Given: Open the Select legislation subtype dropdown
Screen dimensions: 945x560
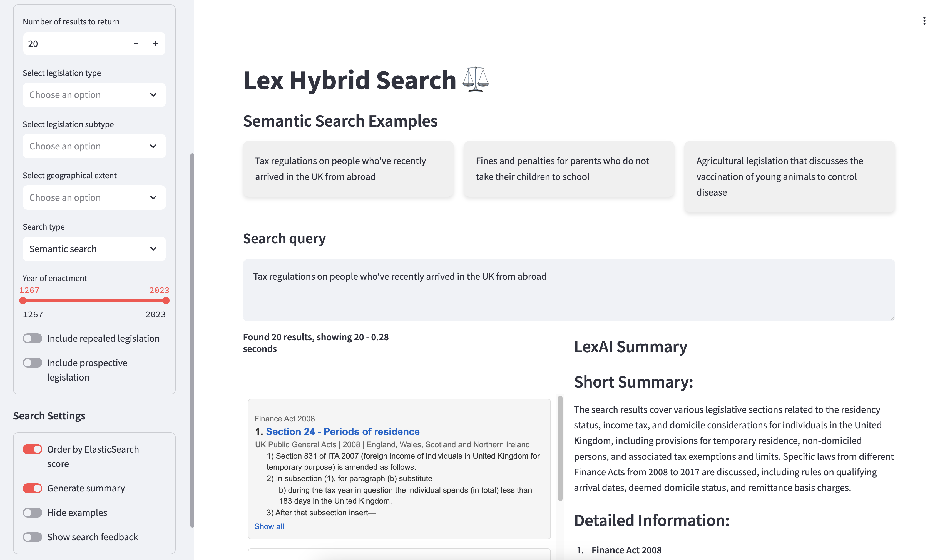Looking at the screenshot, I should pos(94,146).
